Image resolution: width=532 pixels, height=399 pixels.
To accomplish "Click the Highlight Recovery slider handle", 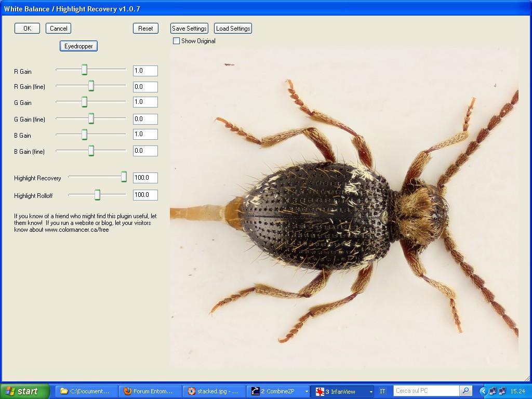I will [124, 177].
